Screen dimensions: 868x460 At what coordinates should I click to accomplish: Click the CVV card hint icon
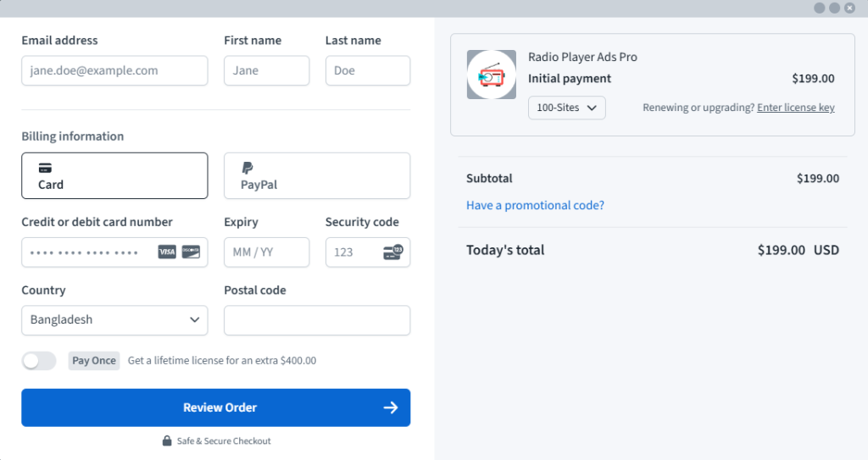pos(393,252)
